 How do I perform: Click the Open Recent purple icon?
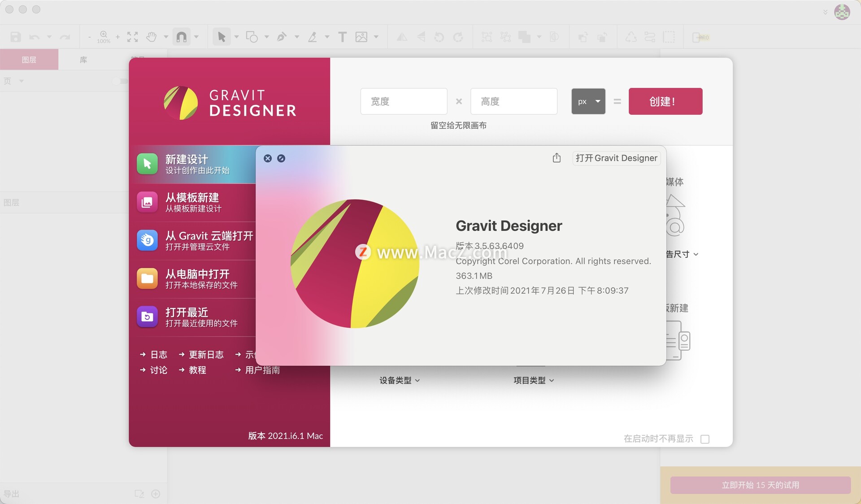pos(147,317)
